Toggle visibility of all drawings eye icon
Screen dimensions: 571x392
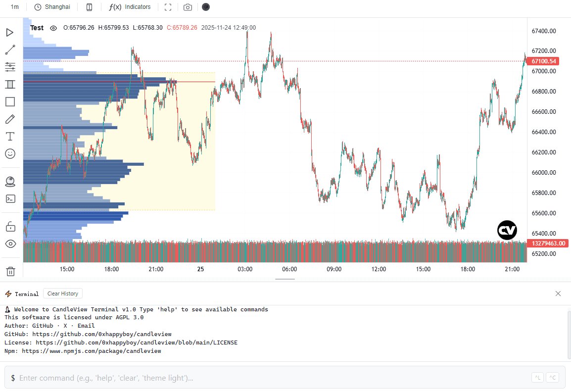tap(10, 244)
